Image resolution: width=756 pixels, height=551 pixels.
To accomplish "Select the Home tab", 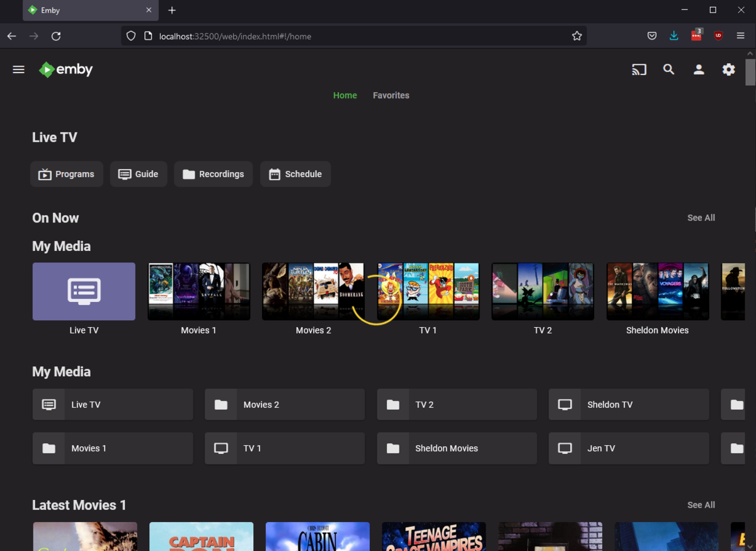I will tap(345, 95).
